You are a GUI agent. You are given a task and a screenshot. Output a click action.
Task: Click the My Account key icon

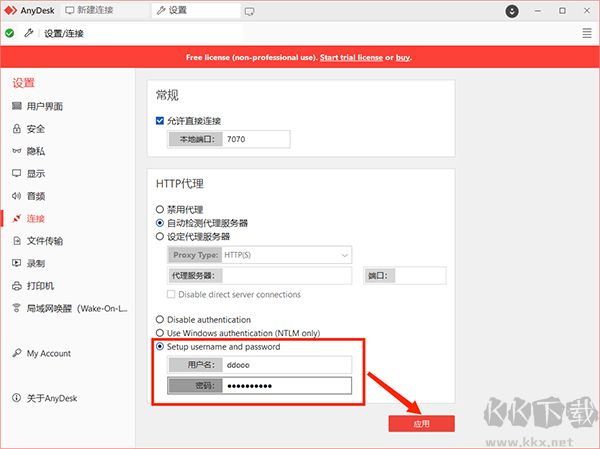tap(16, 353)
